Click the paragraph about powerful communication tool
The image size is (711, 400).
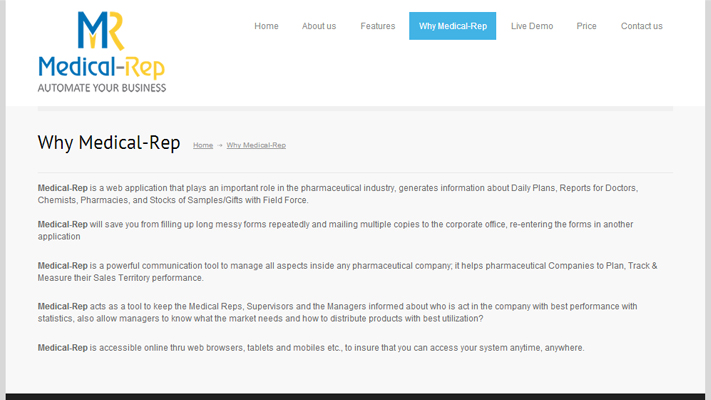point(347,272)
